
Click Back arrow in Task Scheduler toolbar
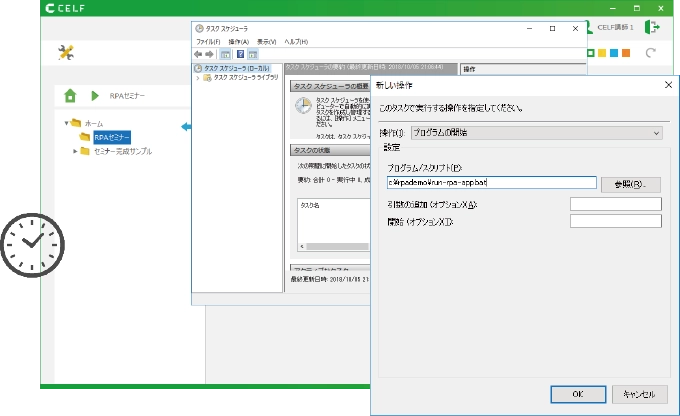(198, 54)
